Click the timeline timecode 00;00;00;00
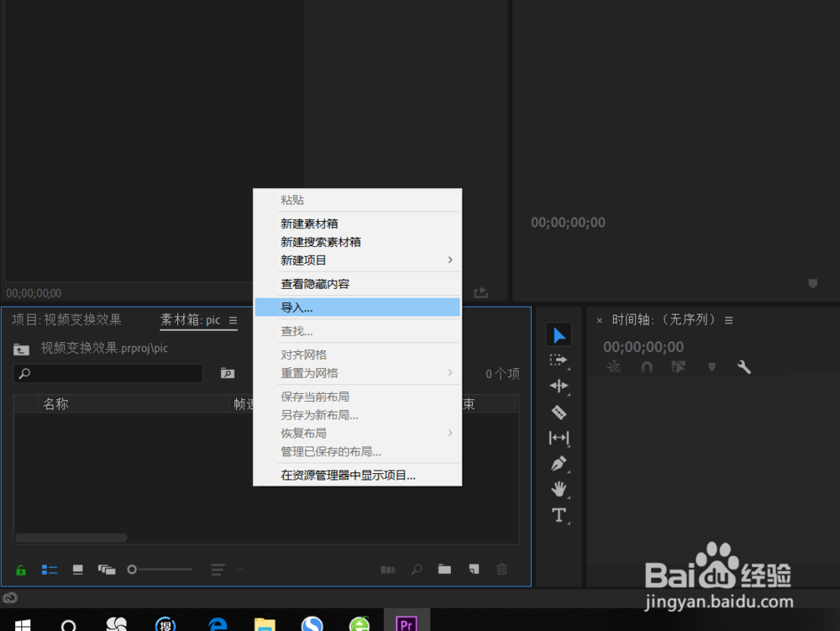840x631 pixels. (x=643, y=347)
